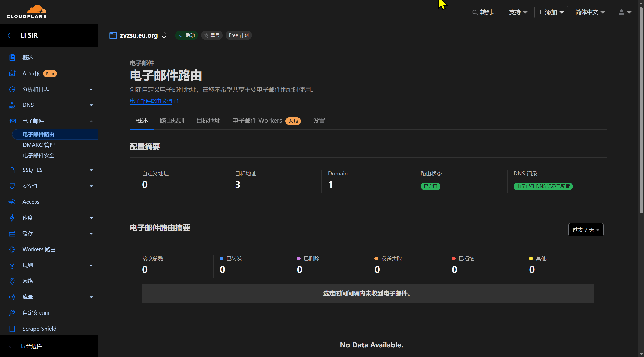Open the 简体中文 language dropdown
The height and width of the screenshot is (357, 644).
[x=590, y=12]
